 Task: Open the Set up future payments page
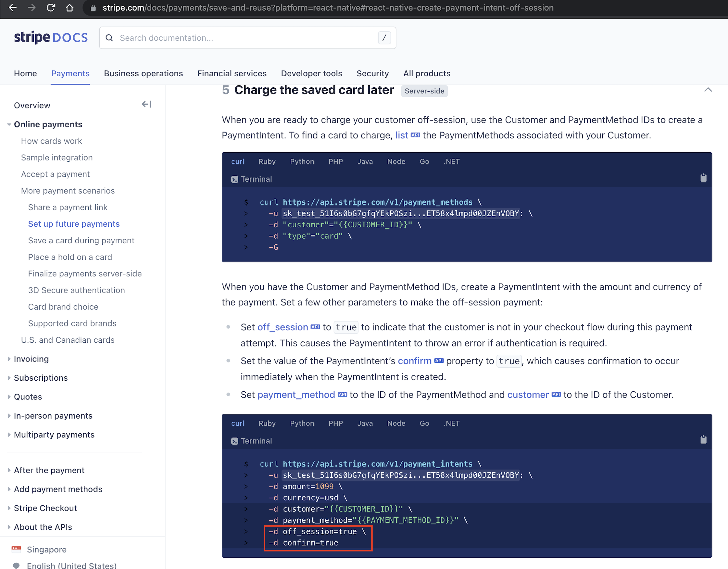click(74, 224)
